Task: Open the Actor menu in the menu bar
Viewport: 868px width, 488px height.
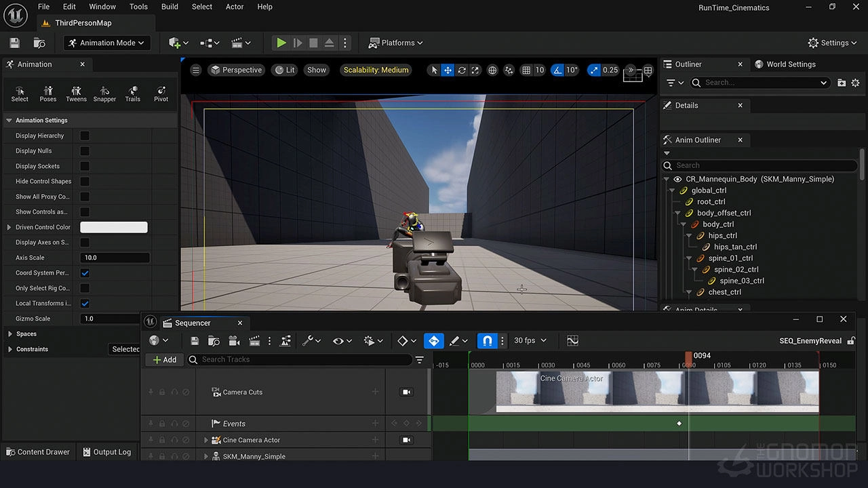Action: pos(235,6)
